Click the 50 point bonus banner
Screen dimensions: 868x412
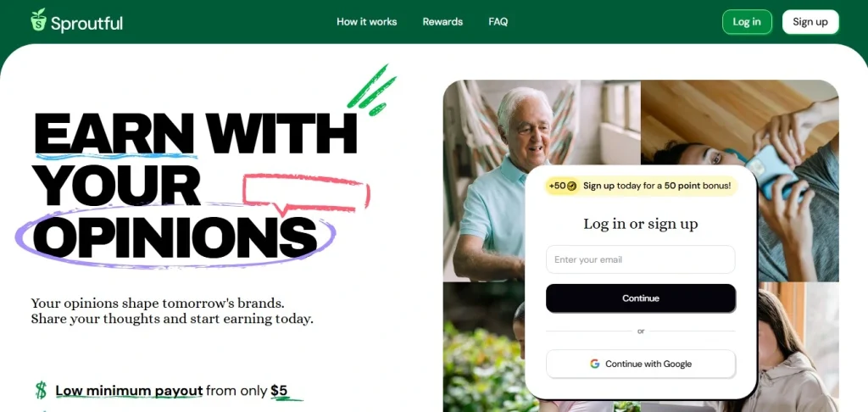coord(641,186)
